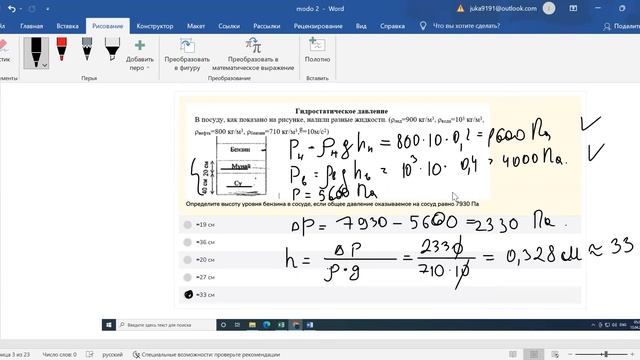Select the gray pencil tool
Viewport: 640px width, 360px height.
(x=87, y=49)
